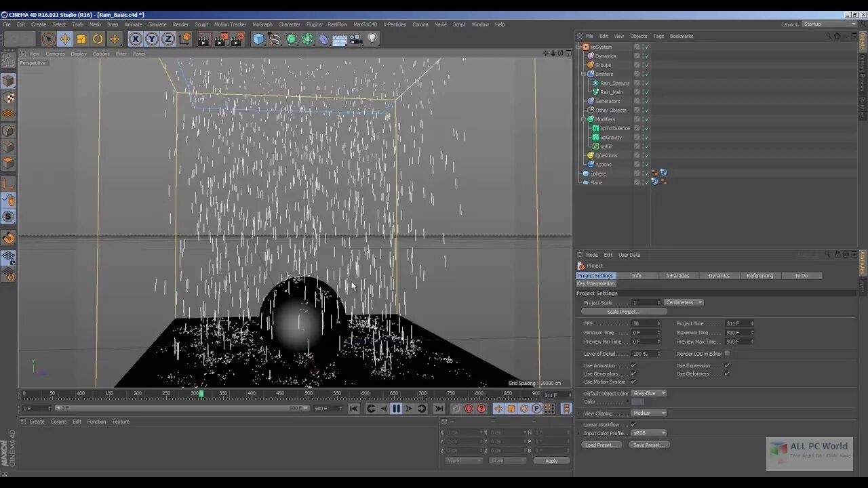Jump to the end of animation
The image size is (868, 488).
coord(438,409)
